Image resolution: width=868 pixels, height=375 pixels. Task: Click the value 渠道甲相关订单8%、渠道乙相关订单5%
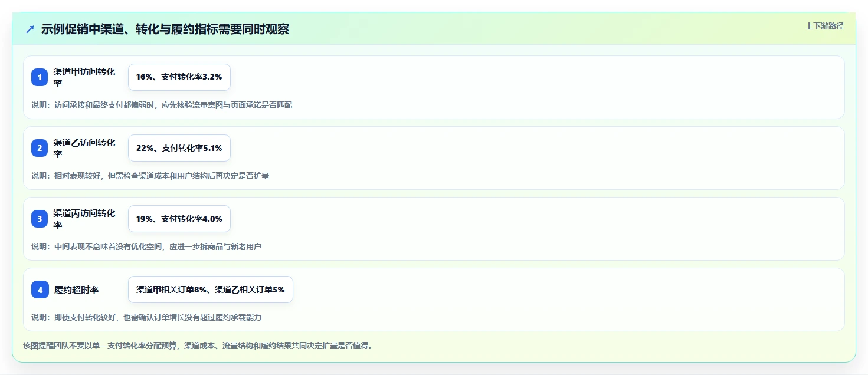[x=210, y=290]
